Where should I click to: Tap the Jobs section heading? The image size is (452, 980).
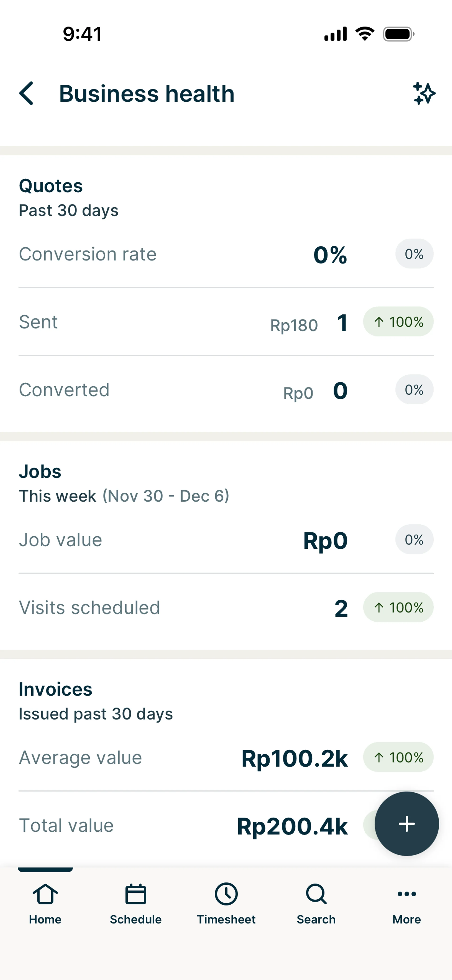[40, 472]
